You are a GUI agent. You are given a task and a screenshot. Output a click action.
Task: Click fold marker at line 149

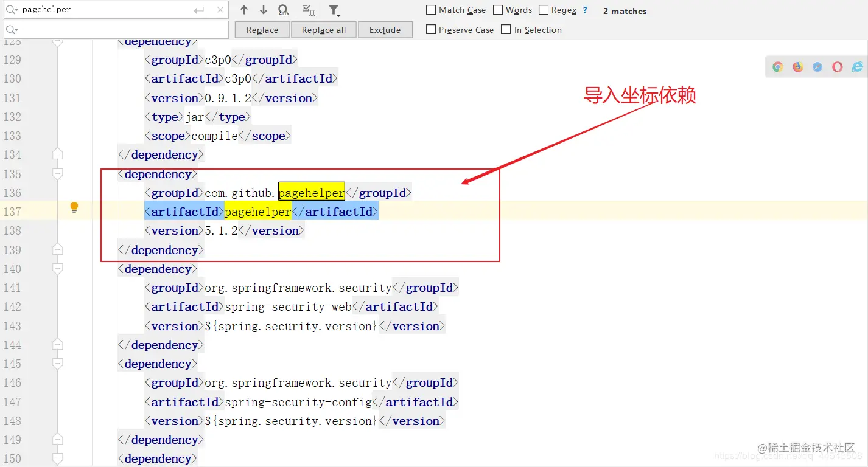coord(58,439)
